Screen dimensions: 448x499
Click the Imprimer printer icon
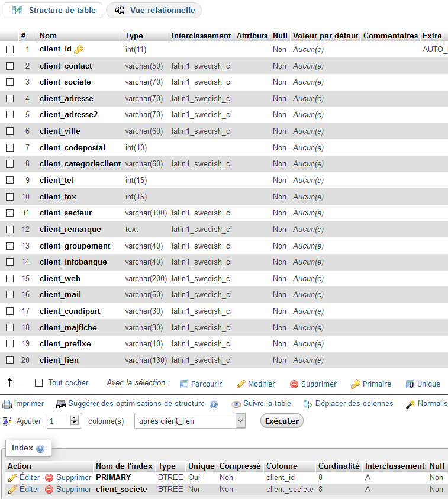tap(7, 404)
